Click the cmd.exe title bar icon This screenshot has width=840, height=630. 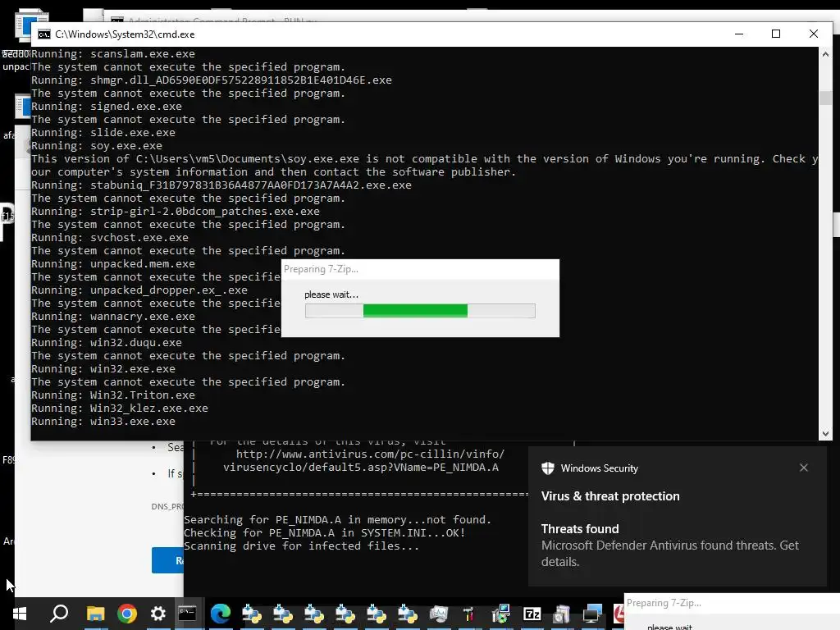pos(44,34)
